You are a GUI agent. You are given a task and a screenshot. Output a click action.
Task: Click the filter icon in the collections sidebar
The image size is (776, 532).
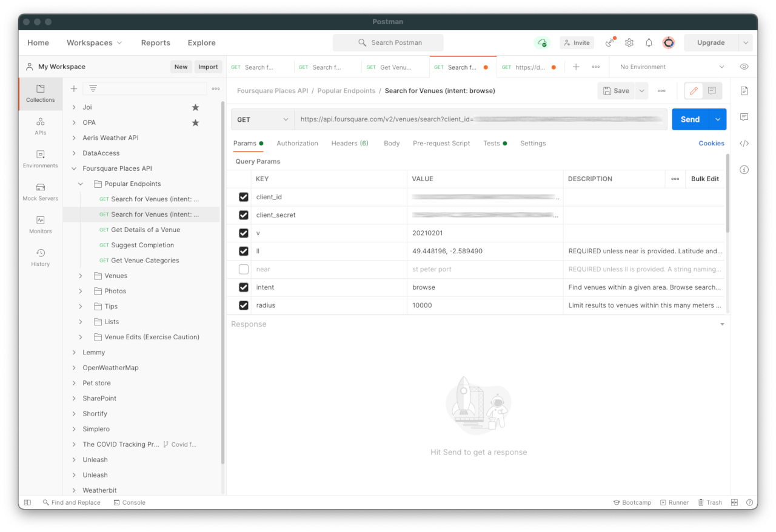[x=93, y=88]
